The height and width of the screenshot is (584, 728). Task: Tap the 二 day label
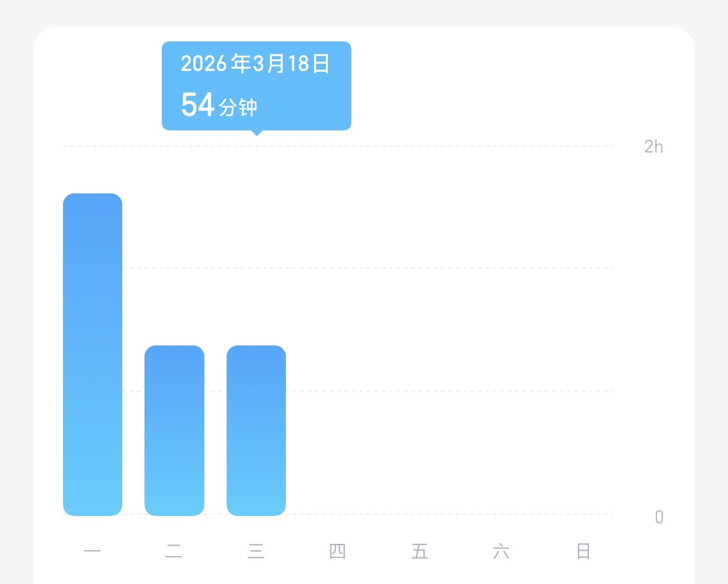tap(174, 551)
